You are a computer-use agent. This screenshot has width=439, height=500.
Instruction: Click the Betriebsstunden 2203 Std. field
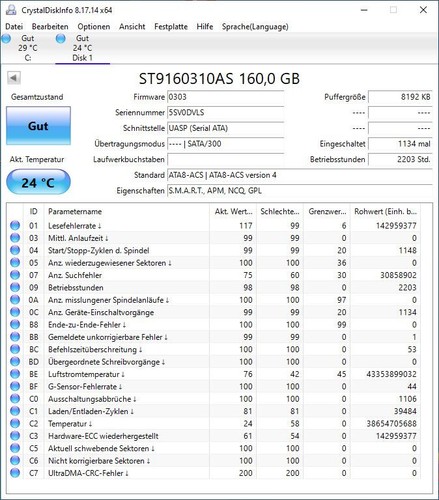click(400, 160)
